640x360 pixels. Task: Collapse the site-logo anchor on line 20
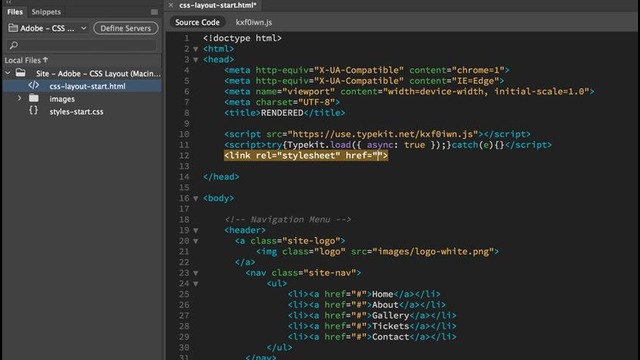click(x=196, y=241)
